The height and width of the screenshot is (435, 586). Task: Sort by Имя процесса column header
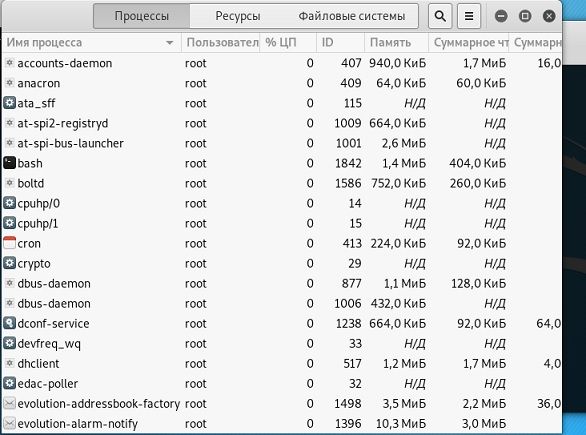pos(92,43)
